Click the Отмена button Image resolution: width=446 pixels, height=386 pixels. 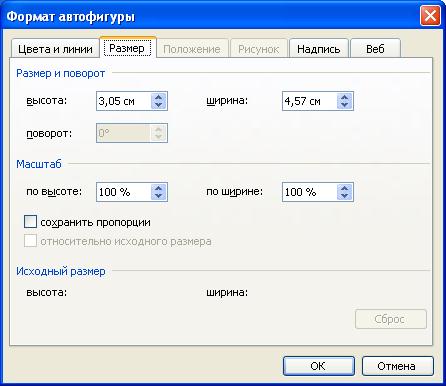397,366
